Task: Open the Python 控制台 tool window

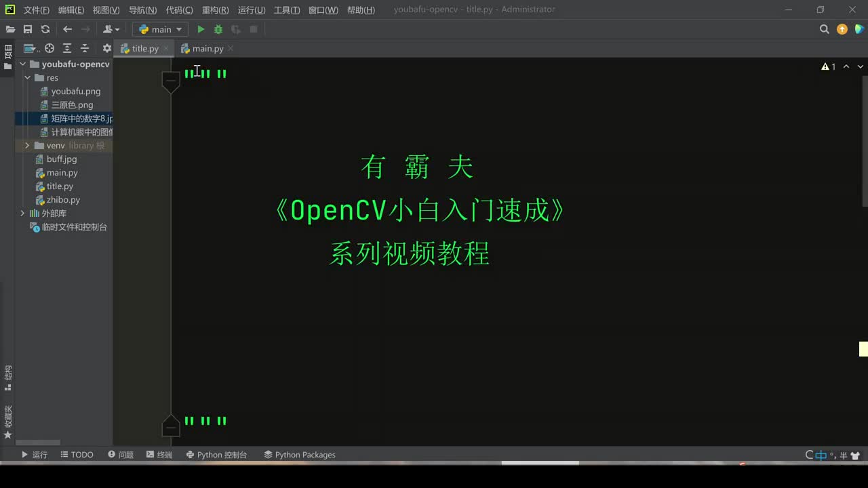Action: [x=216, y=455]
